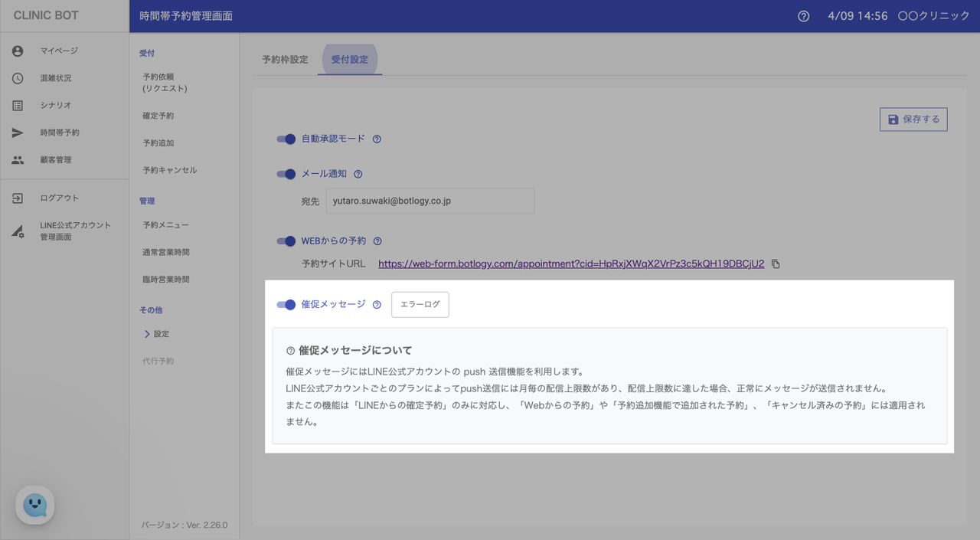The height and width of the screenshot is (540, 980).
Task: Show help for 催促メッセージ
Action: [x=377, y=305]
